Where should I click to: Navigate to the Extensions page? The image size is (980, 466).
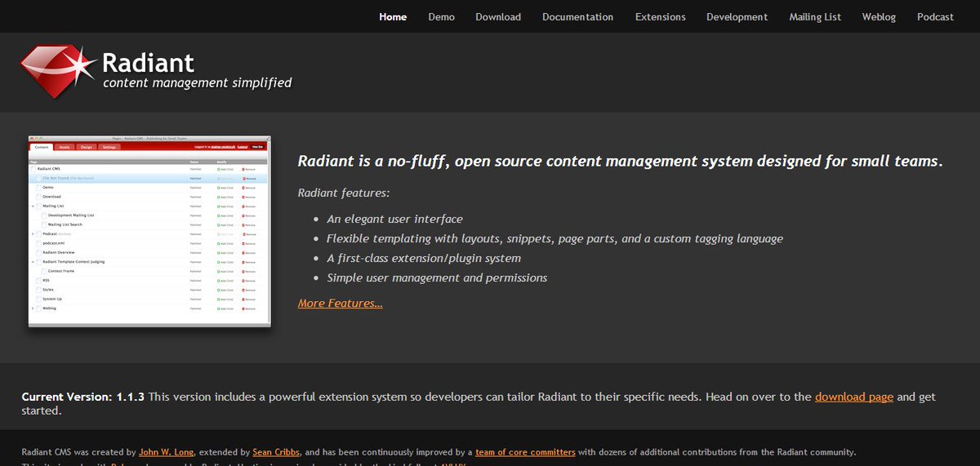coord(660,16)
